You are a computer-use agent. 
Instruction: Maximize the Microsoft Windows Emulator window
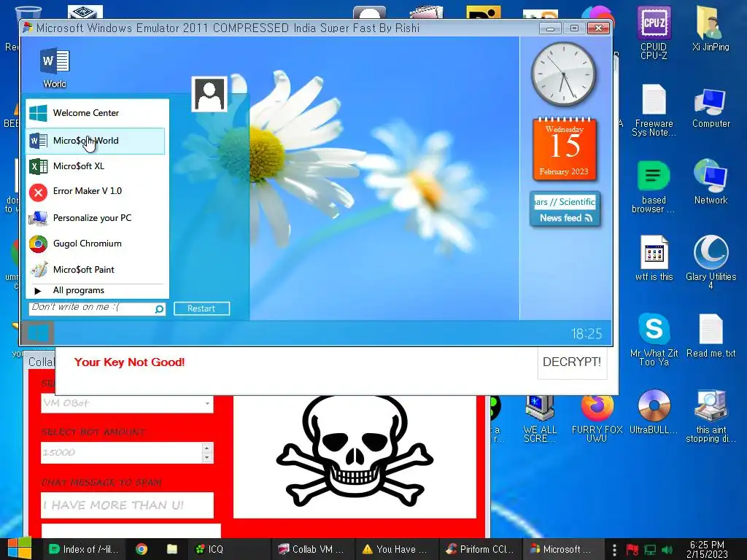574,28
